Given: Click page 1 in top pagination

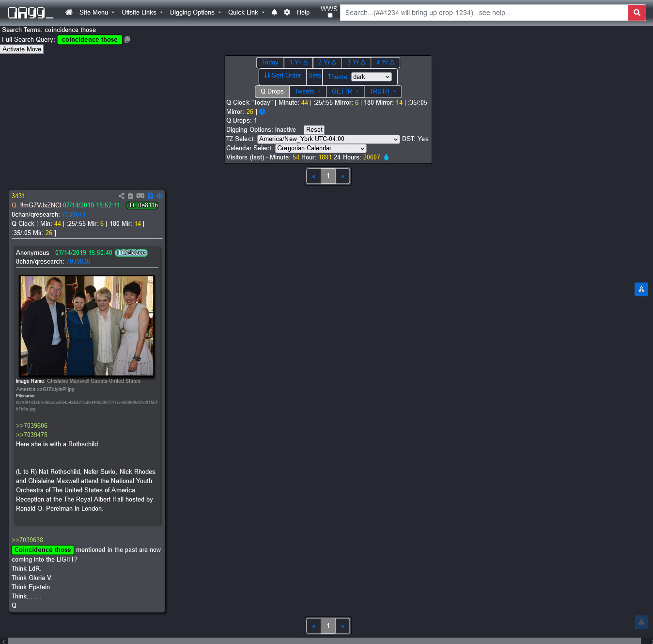Looking at the screenshot, I should (328, 176).
